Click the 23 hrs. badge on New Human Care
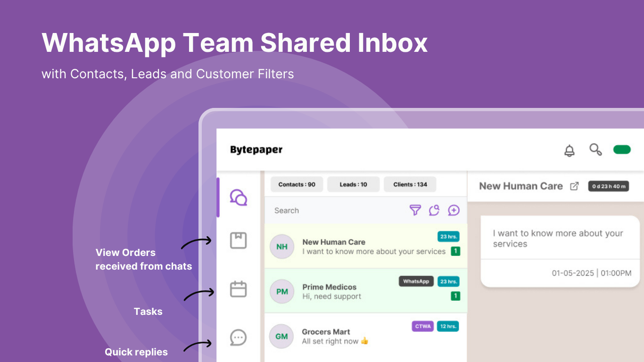This screenshot has height=362, width=644. pyautogui.click(x=448, y=237)
